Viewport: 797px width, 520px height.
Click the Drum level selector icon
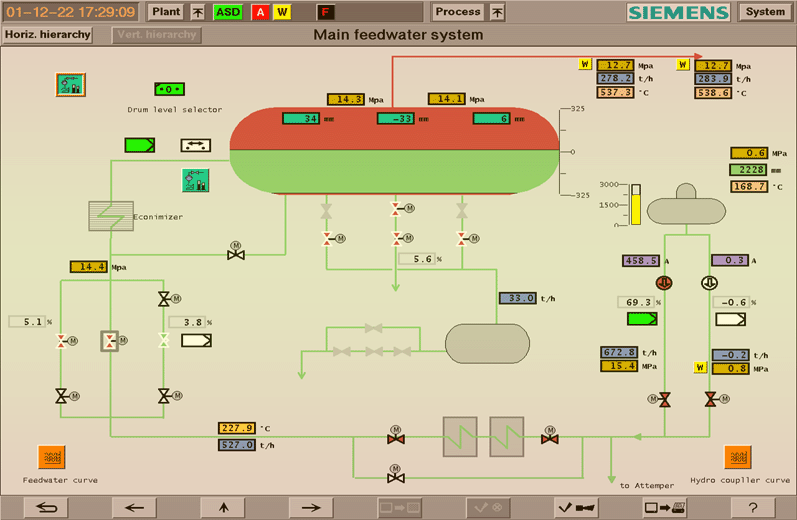coord(170,89)
